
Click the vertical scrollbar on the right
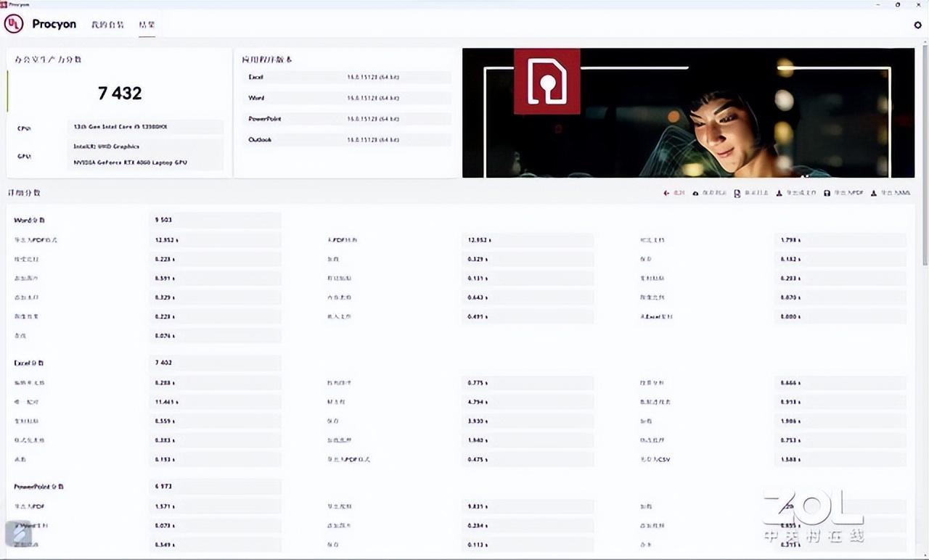point(925,156)
